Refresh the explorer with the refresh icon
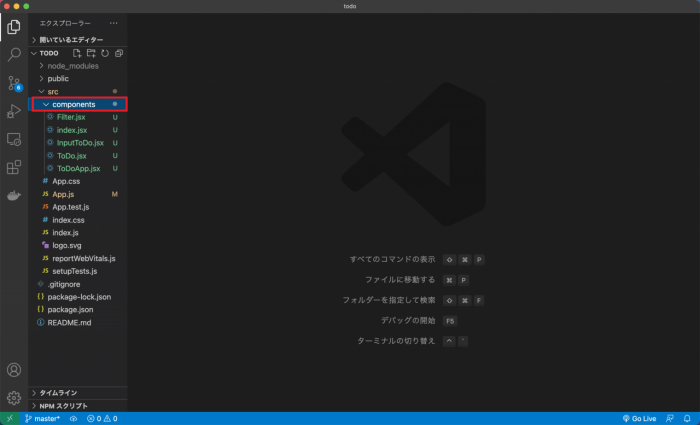Image resolution: width=700 pixels, height=425 pixels. coord(105,53)
